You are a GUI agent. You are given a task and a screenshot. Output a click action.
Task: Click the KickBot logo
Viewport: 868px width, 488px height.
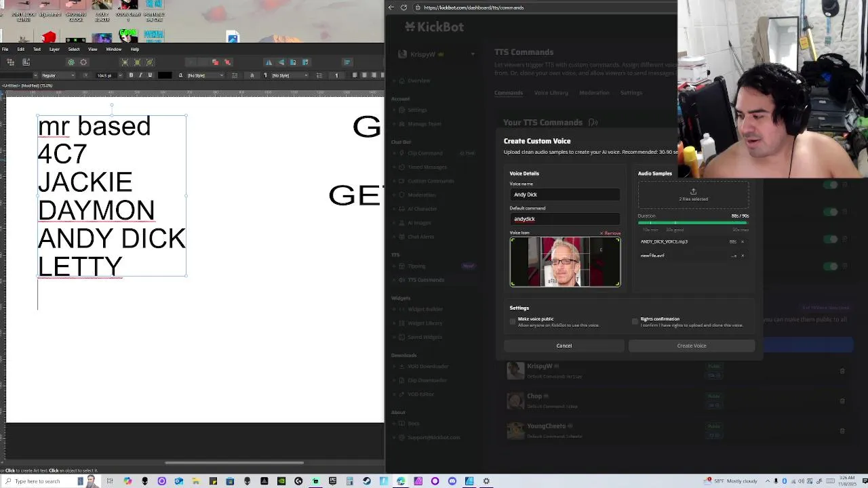tap(434, 27)
